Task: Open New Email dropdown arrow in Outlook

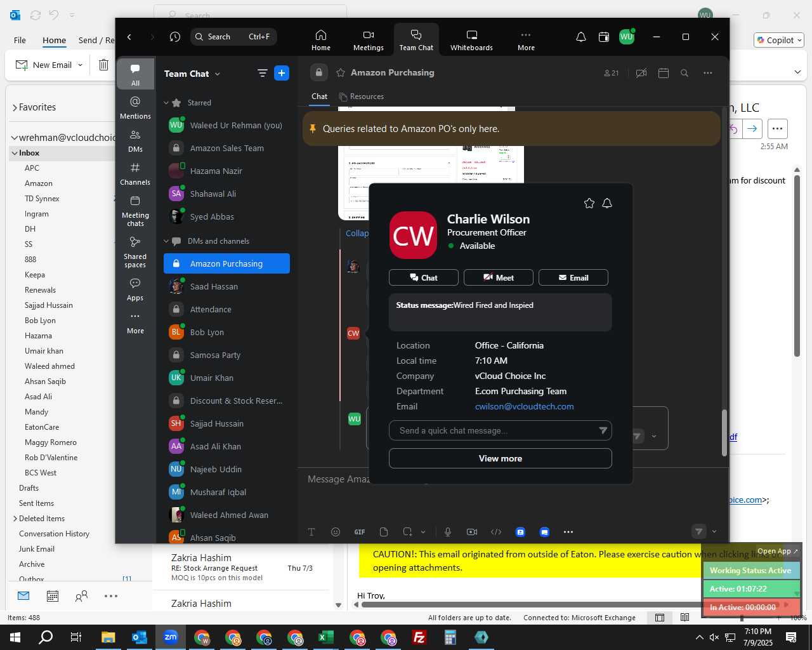Action: pyautogui.click(x=80, y=65)
